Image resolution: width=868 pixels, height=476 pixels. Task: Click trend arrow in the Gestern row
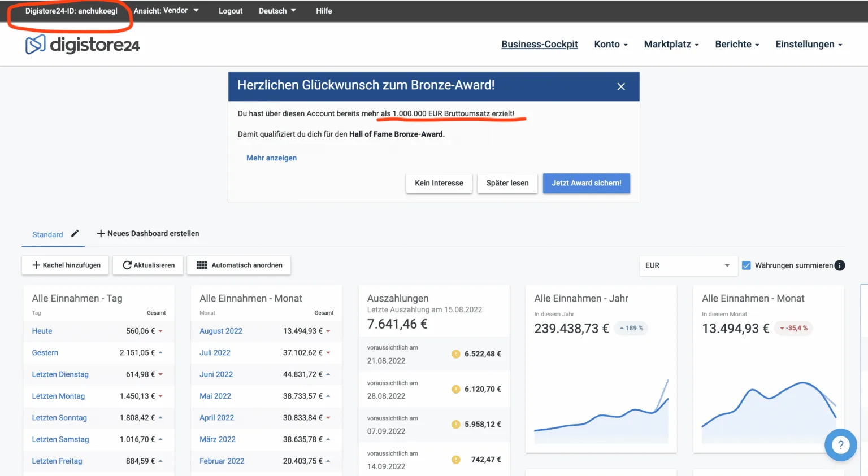(160, 352)
